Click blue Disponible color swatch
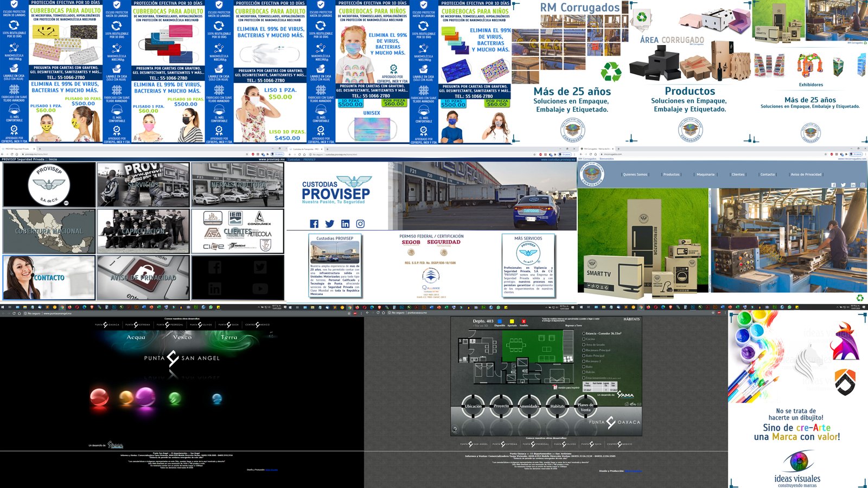 500,321
